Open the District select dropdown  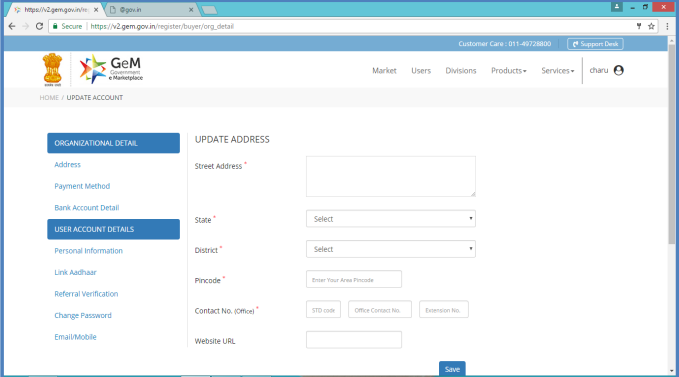[x=391, y=249]
